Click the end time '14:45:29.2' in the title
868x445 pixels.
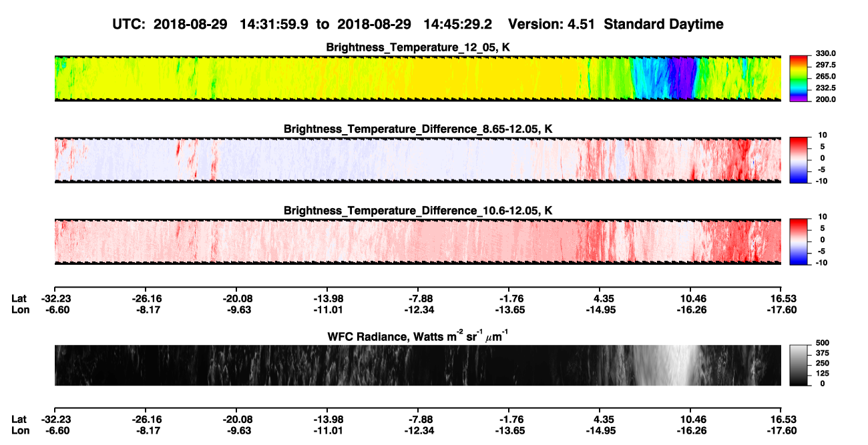pos(457,24)
